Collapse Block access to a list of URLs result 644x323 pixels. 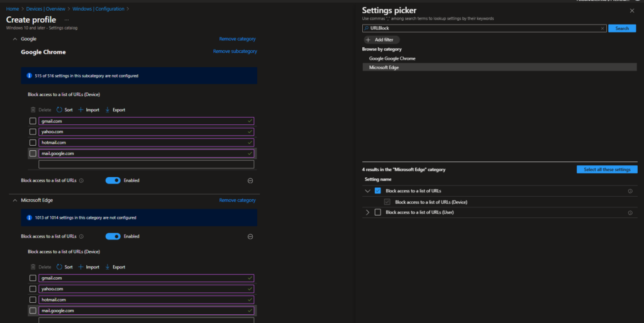point(367,191)
